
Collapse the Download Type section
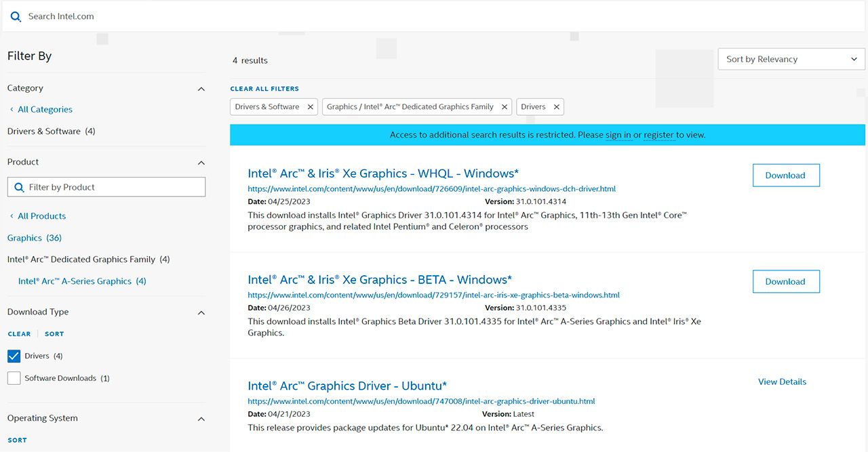pos(201,312)
